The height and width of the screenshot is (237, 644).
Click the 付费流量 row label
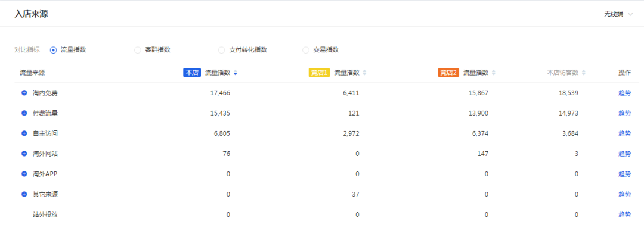coord(45,113)
